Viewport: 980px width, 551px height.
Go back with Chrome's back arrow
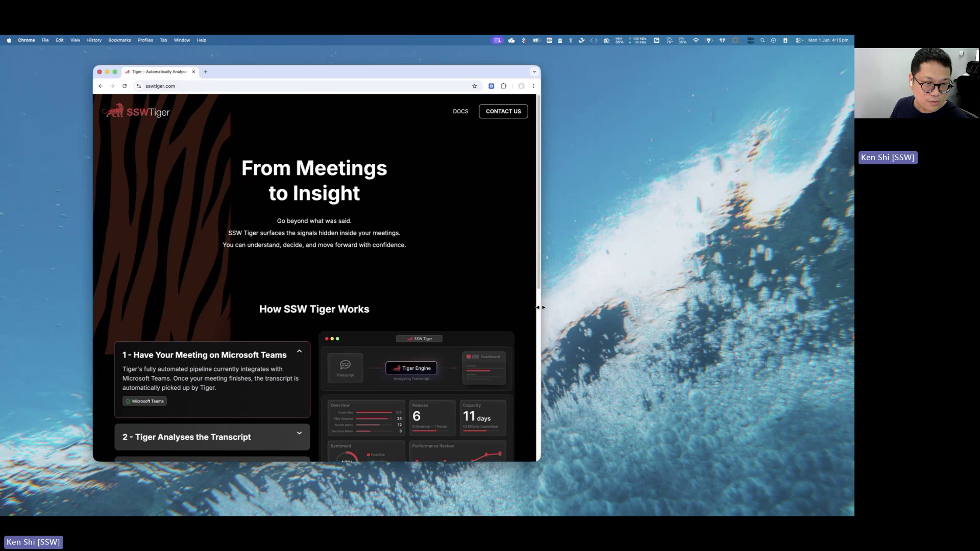101,86
